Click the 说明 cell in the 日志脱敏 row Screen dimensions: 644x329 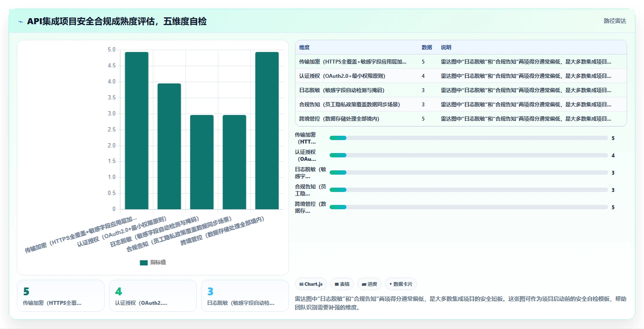coord(526,90)
